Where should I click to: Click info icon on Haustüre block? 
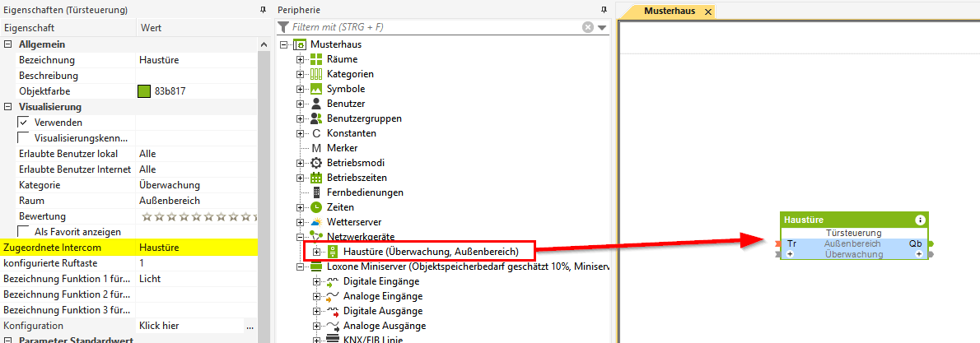tap(920, 220)
